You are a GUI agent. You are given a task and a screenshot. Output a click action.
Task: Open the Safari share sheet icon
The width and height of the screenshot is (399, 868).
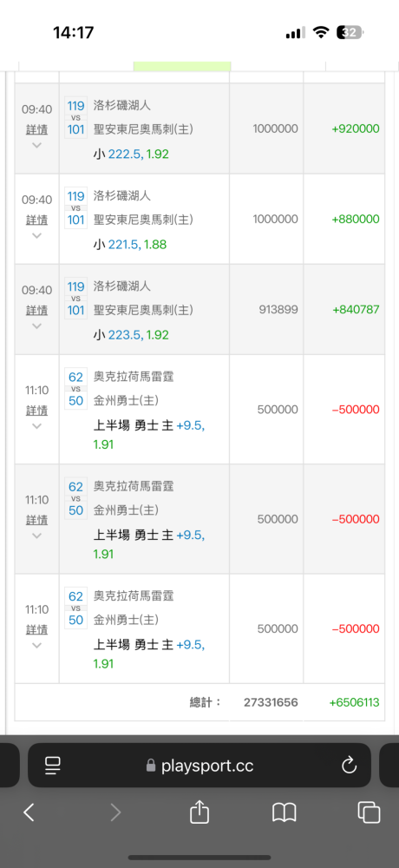coord(199,812)
